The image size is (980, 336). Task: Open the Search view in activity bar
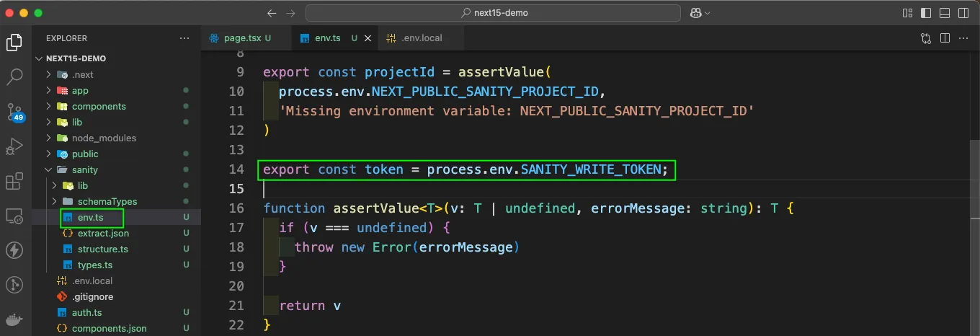[14, 77]
